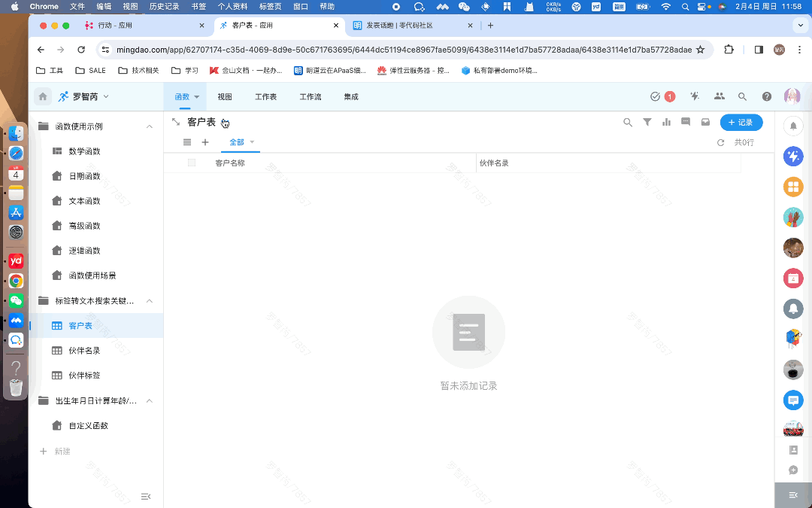Collapse the 函数使用示例 group
Screen dimensions: 812x508
point(149,126)
